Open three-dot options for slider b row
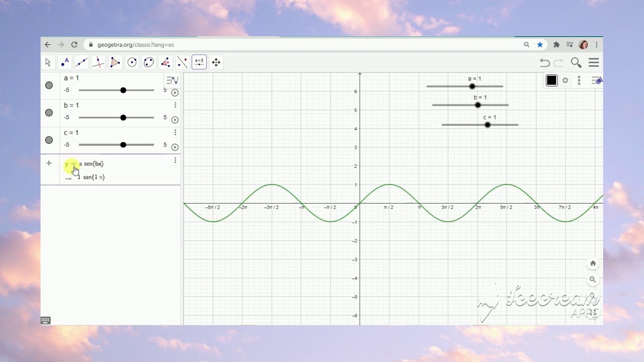The image size is (644, 362). pos(175,105)
